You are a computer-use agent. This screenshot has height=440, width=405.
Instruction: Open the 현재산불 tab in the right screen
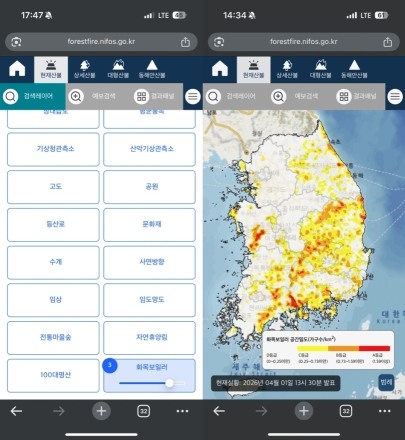[254, 70]
